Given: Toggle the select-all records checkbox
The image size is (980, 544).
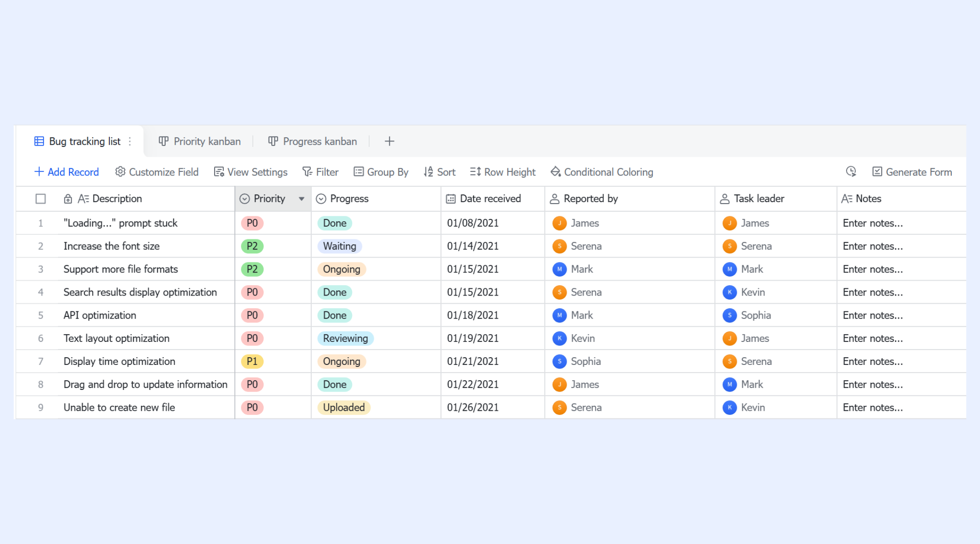Looking at the screenshot, I should 40,199.
